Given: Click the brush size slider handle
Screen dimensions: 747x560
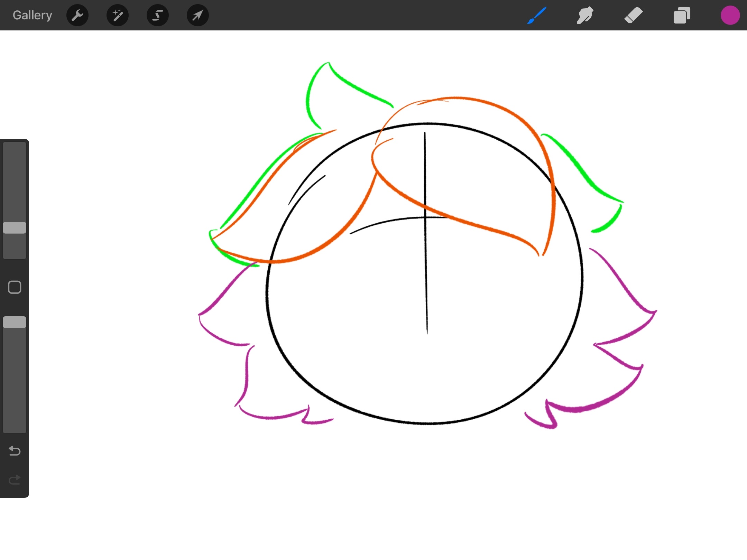Looking at the screenshot, I should [15, 228].
